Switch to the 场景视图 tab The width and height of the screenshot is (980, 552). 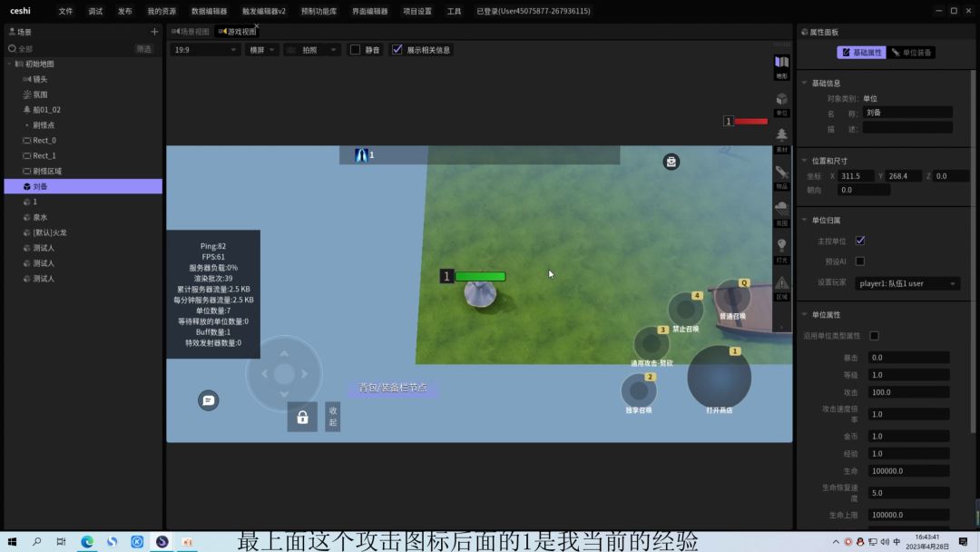coord(191,32)
